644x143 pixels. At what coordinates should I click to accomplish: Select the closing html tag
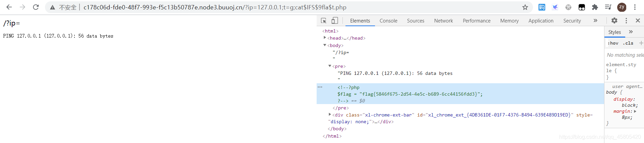332,136
